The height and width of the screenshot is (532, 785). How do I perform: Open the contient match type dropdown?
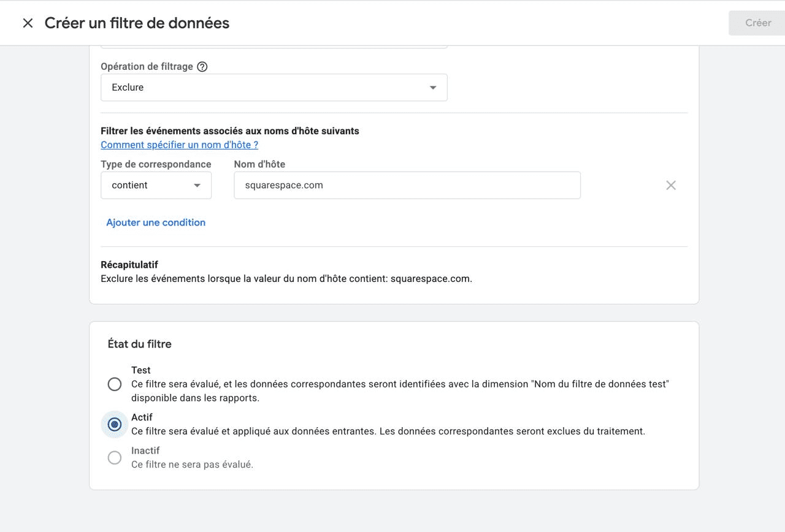156,185
